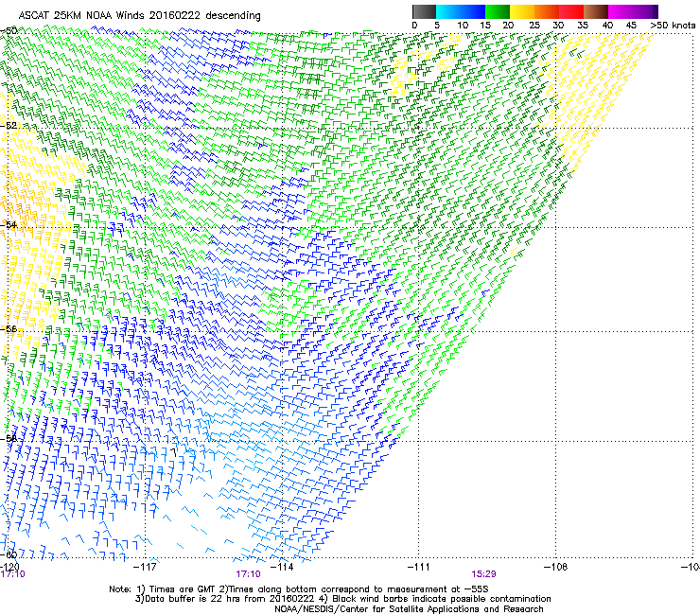Screen dimensions: 700x615
Task: Click the -114 longitude axis label
Action: point(282,567)
